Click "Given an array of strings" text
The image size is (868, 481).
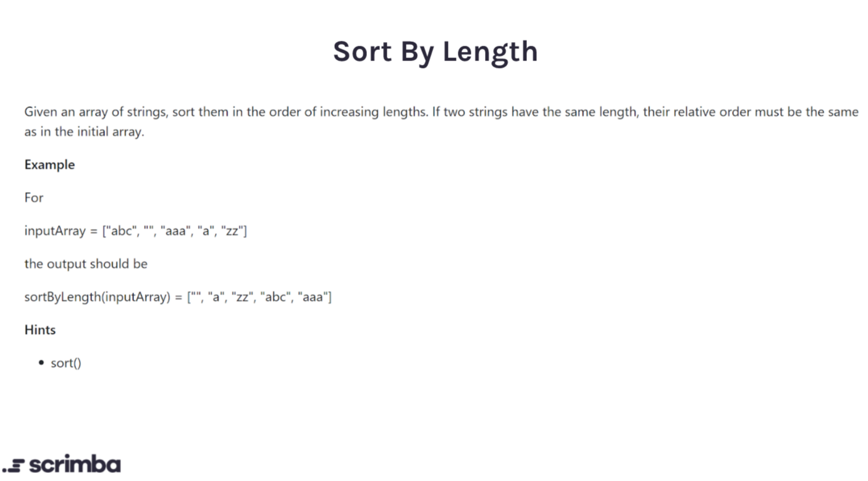click(x=96, y=112)
